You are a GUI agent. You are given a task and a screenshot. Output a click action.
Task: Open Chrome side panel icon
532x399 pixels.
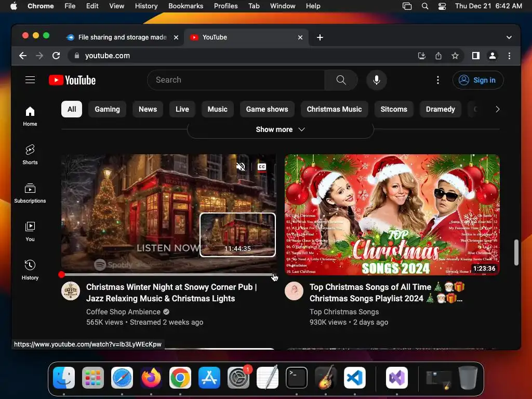(x=476, y=56)
